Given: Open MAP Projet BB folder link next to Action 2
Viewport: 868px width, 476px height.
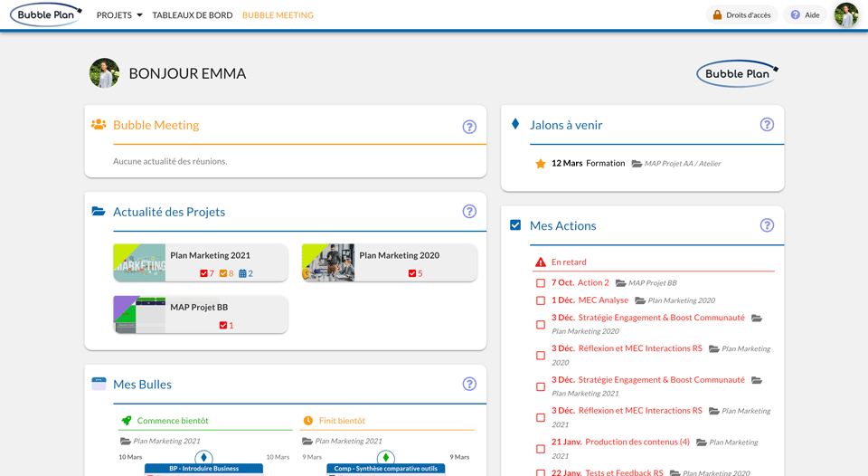Looking at the screenshot, I should (646, 283).
